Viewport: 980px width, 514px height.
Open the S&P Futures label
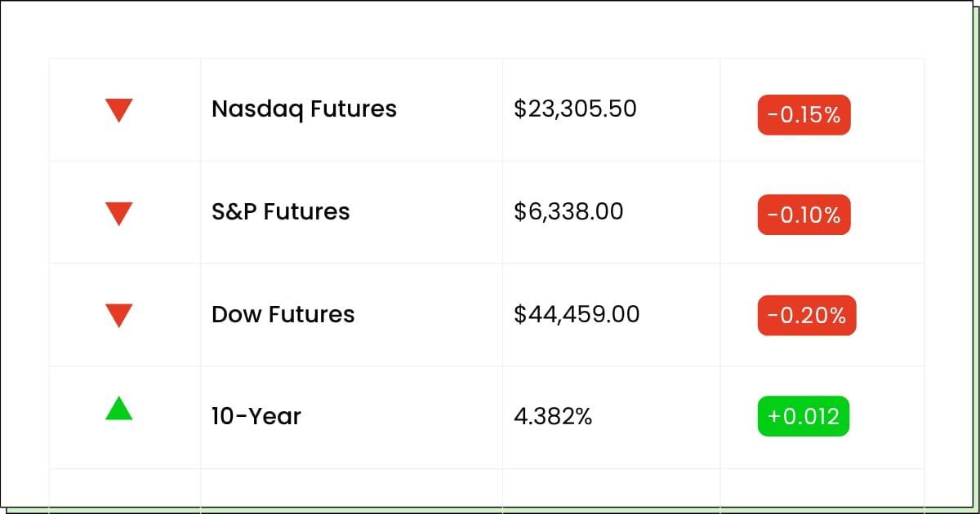[x=280, y=212]
